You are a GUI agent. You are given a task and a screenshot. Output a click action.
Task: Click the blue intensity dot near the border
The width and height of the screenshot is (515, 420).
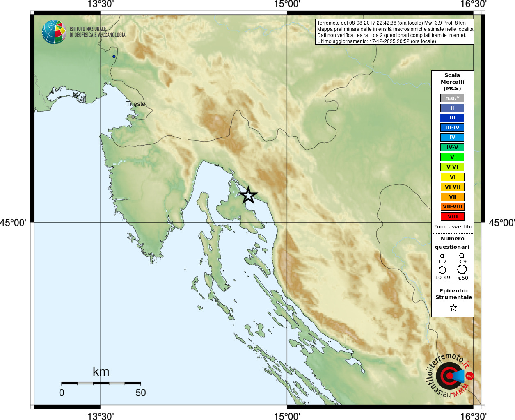pos(114,57)
